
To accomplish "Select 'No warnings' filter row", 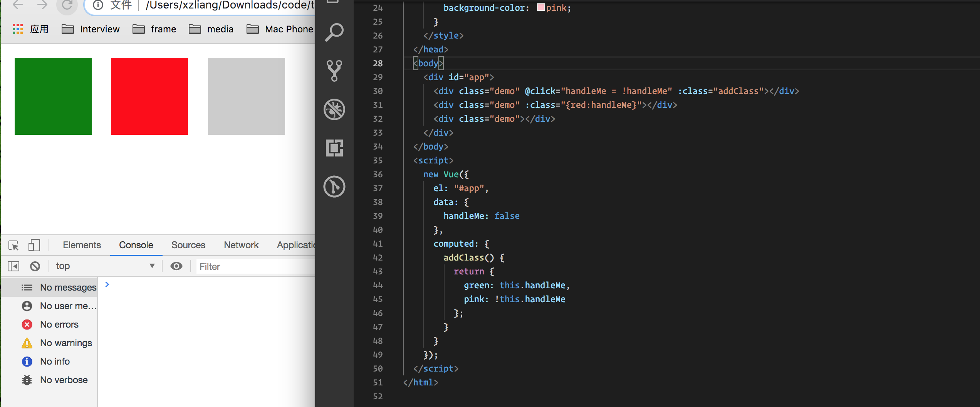I will point(49,343).
